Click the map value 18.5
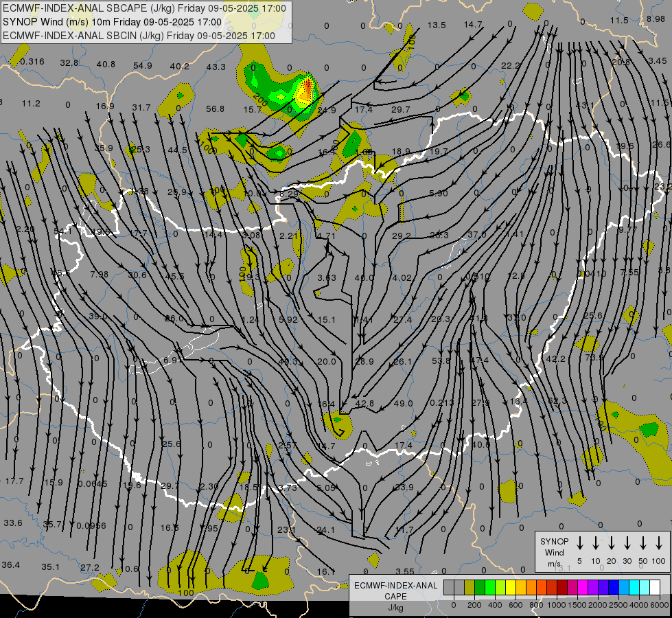This screenshot has width=672, height=618. click(x=248, y=488)
